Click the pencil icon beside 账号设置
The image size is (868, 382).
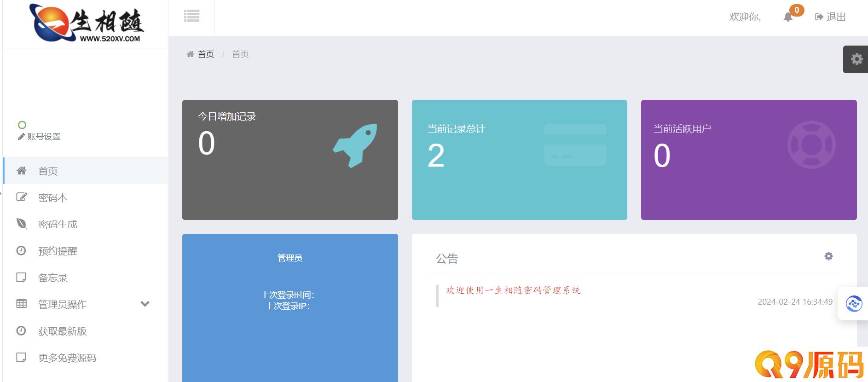[21, 137]
